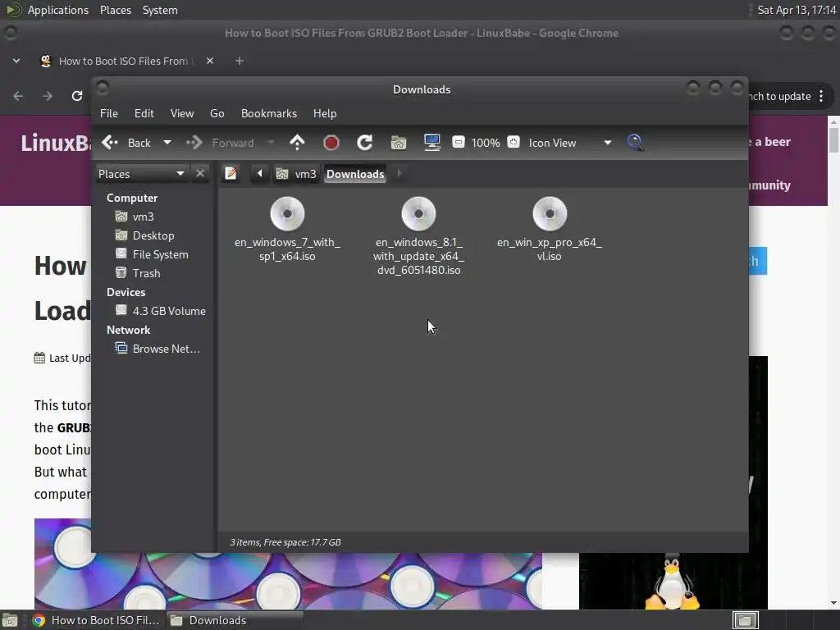Open the System menu in top panel
Viewport: 840px width, 630px height.
click(160, 10)
